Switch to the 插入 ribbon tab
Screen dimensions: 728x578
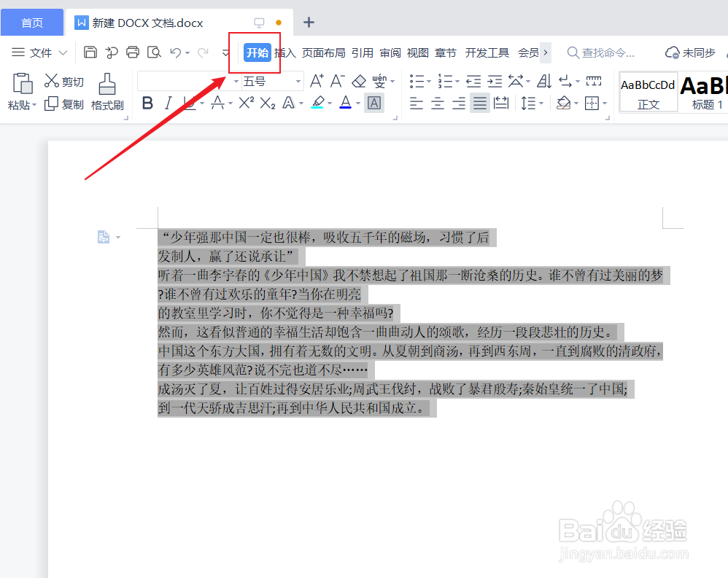[284, 52]
